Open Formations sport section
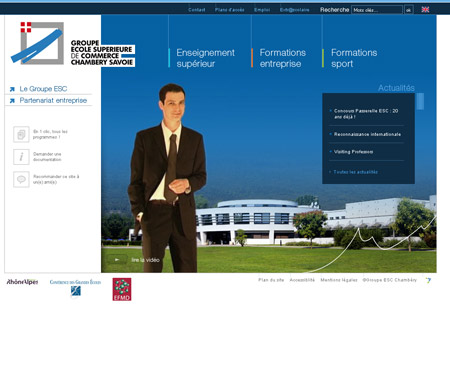 point(354,58)
